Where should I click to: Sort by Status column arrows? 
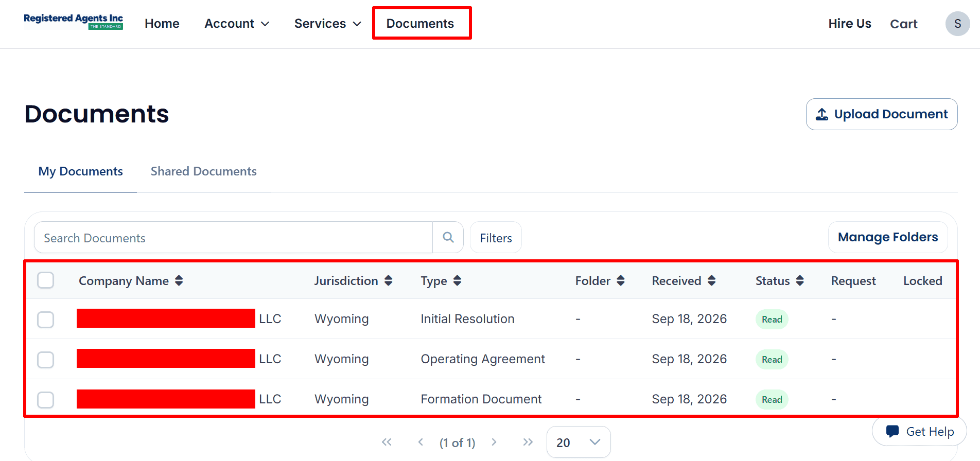click(800, 280)
